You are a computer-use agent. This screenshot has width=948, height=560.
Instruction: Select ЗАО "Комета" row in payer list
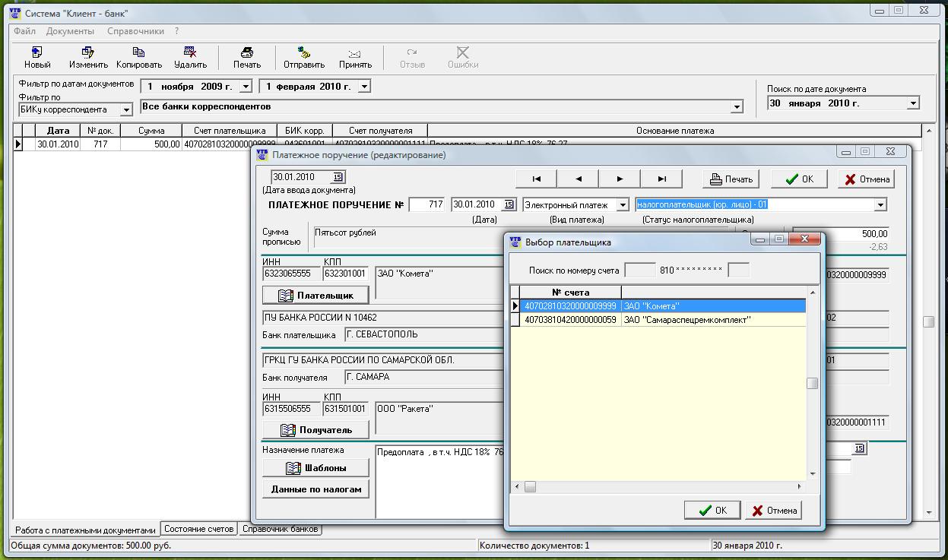pyautogui.click(x=658, y=306)
